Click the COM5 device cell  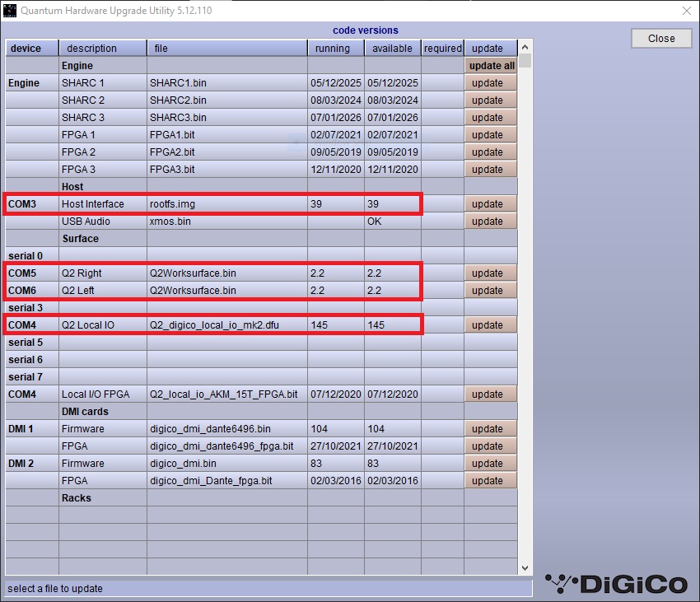click(31, 273)
